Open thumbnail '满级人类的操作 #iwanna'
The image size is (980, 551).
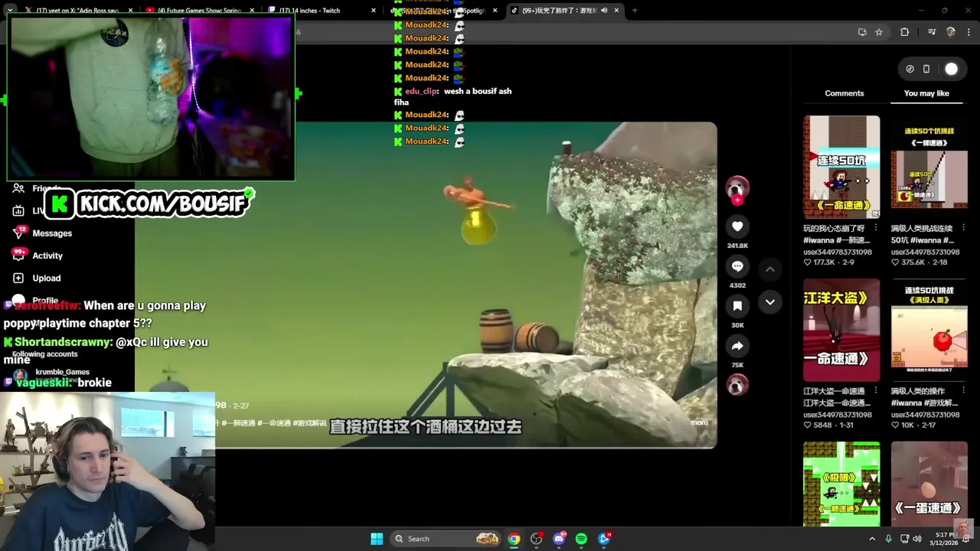click(x=929, y=330)
